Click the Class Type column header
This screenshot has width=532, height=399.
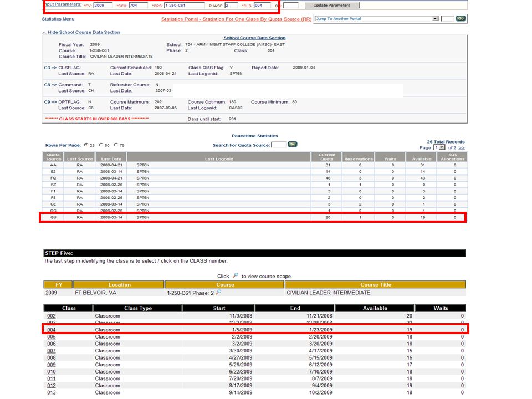pos(138,308)
